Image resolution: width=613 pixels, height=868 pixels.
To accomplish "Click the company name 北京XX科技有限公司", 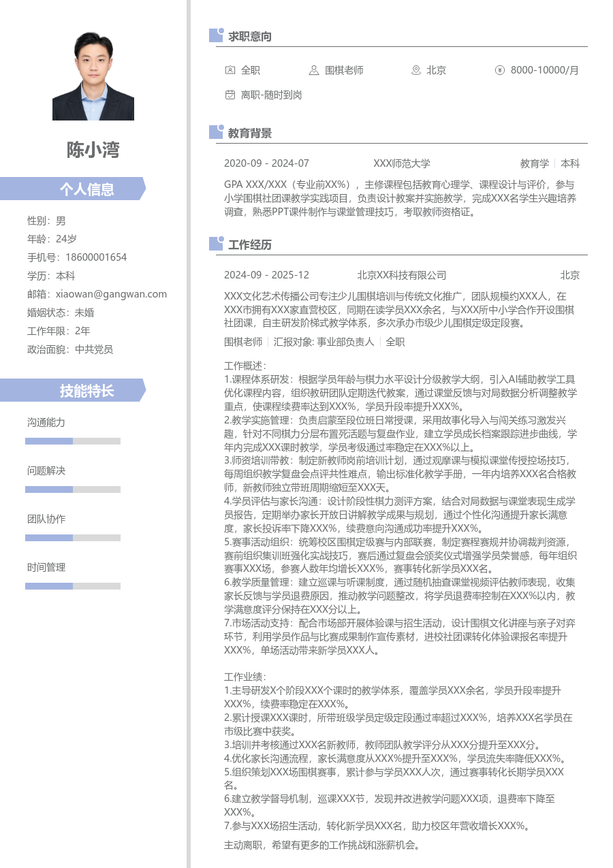I will 401,275.
